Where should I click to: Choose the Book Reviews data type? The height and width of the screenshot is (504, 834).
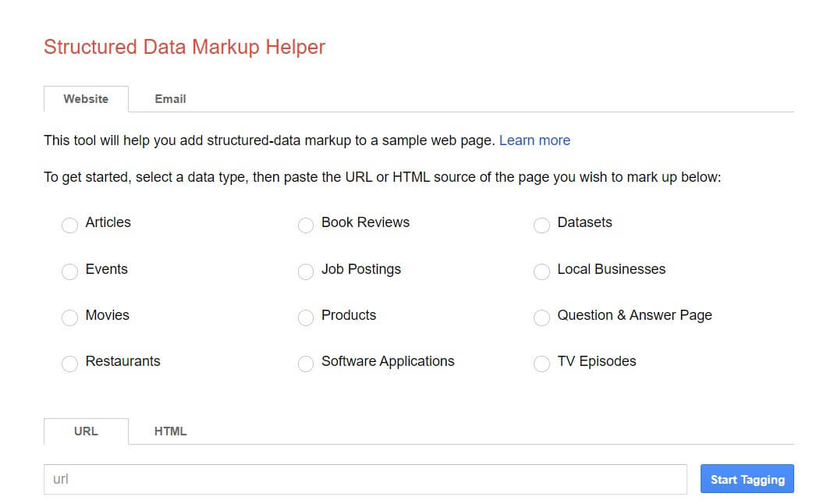click(x=306, y=225)
